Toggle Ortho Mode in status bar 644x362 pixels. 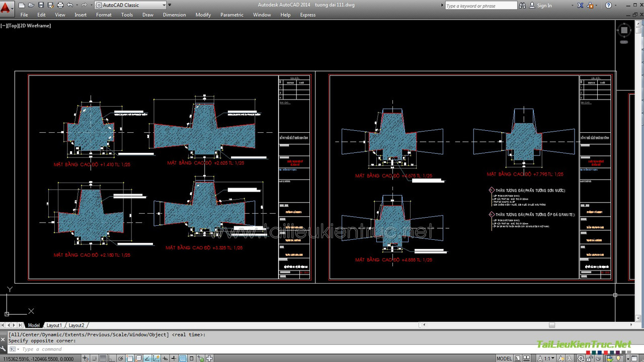point(111,358)
